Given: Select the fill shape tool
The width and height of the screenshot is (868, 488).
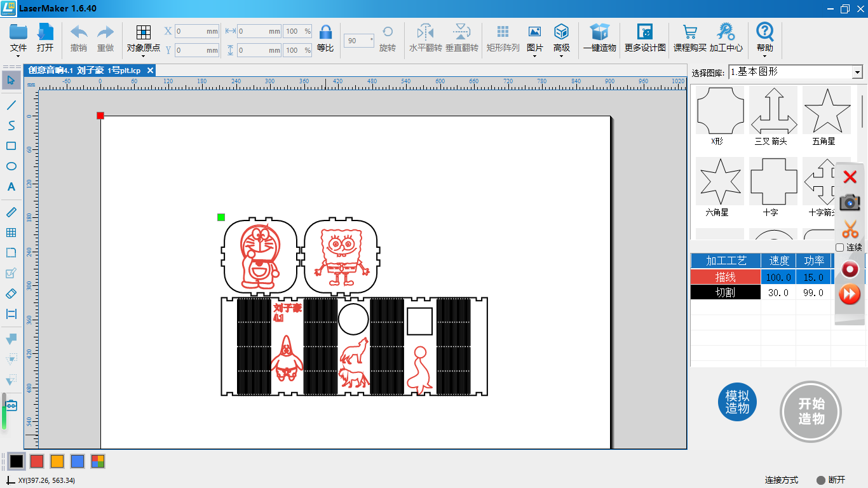Looking at the screenshot, I should pyautogui.click(x=11, y=339).
